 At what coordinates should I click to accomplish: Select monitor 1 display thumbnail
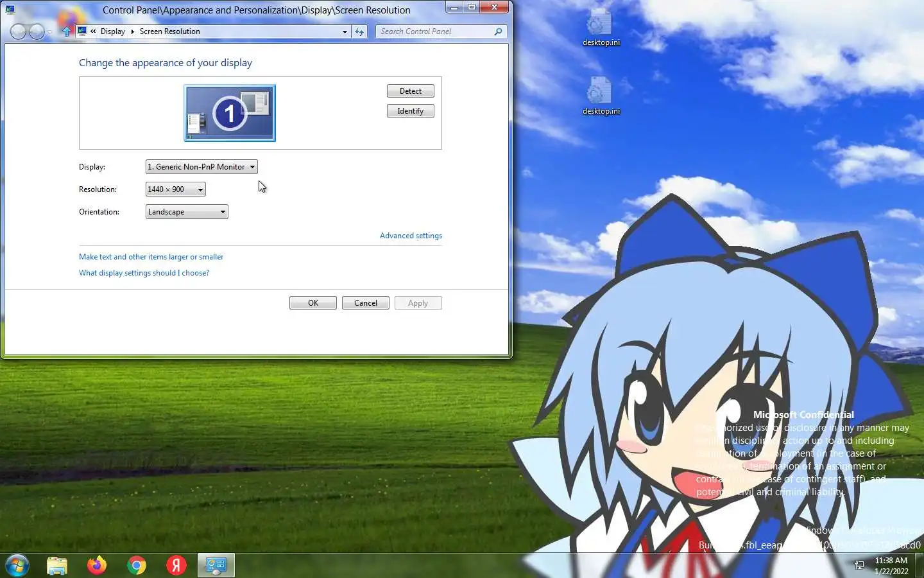(230, 113)
